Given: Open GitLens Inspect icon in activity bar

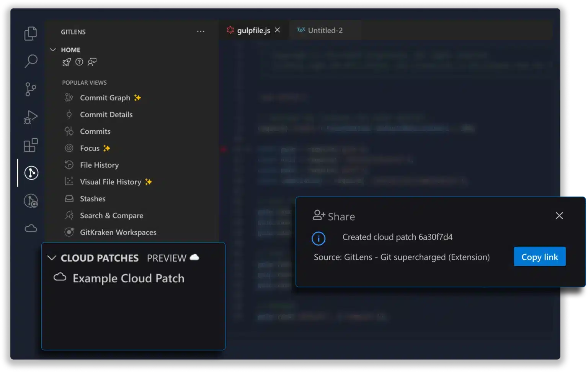Looking at the screenshot, I should click(x=31, y=201).
